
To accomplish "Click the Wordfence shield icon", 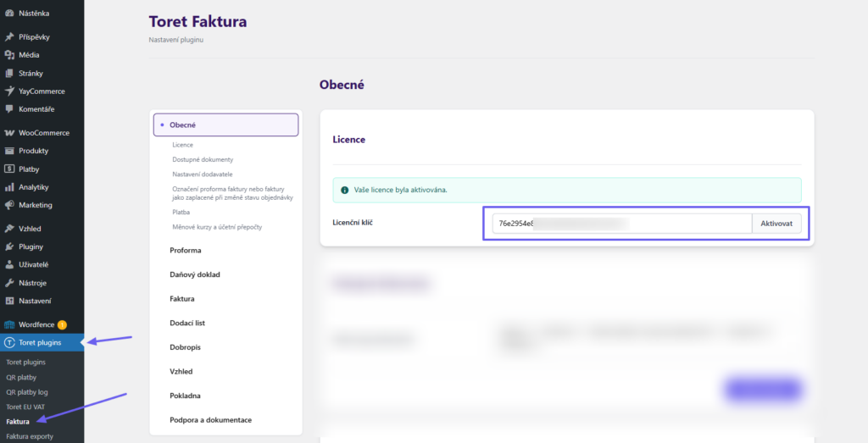I will tap(8, 324).
